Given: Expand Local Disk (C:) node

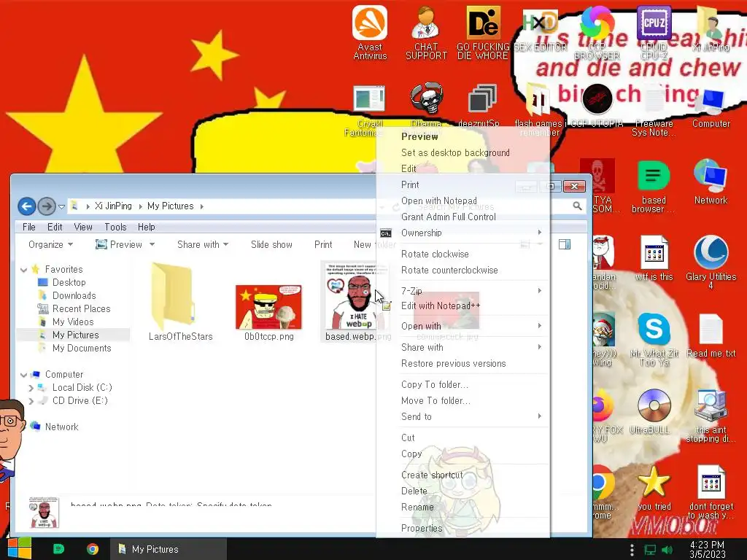Looking at the screenshot, I should coord(31,388).
